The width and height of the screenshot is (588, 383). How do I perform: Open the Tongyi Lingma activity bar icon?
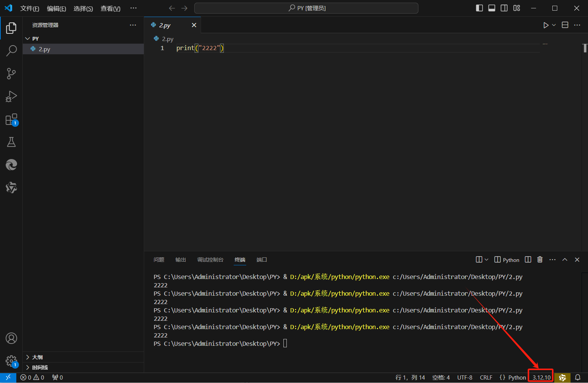point(11,188)
